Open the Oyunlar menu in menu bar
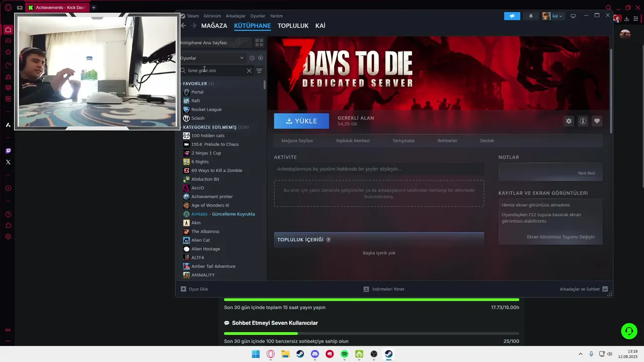The image size is (644, 362). pos(258,16)
